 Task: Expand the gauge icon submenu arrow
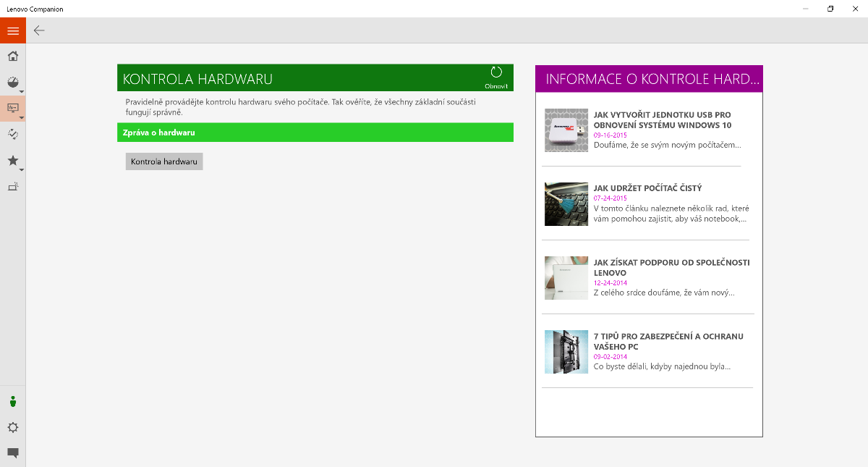[x=22, y=92]
